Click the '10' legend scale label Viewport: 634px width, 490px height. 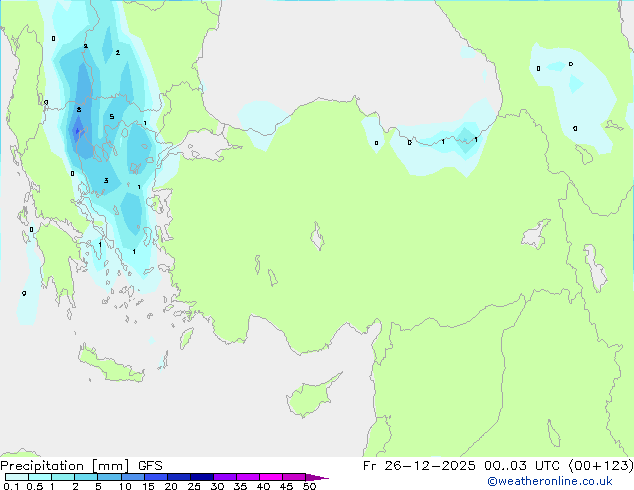point(125,486)
